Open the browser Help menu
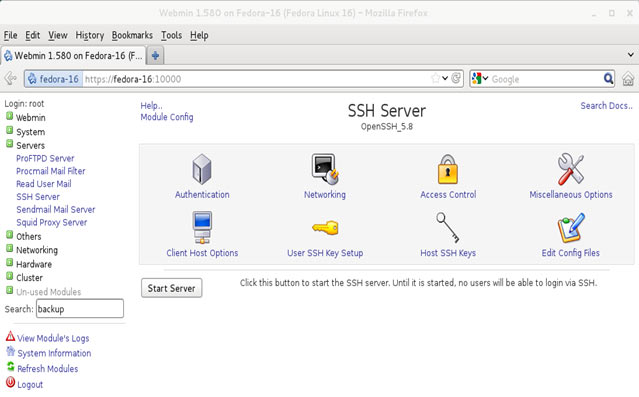The height and width of the screenshot is (397, 639). coord(199,35)
